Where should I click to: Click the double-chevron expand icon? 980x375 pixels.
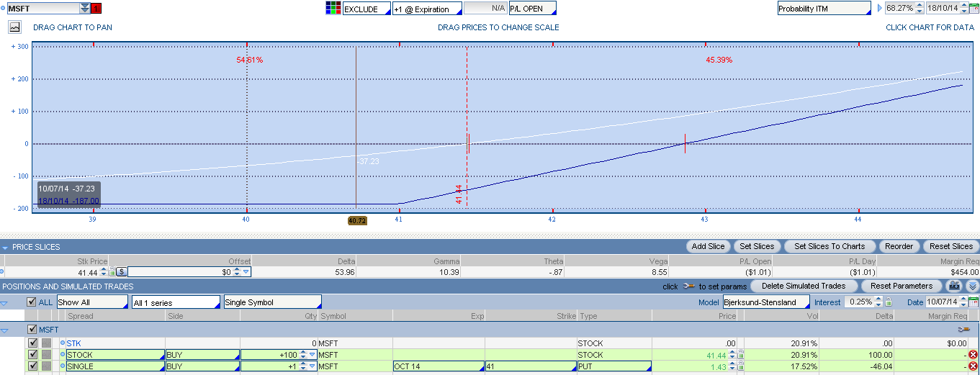point(972,286)
